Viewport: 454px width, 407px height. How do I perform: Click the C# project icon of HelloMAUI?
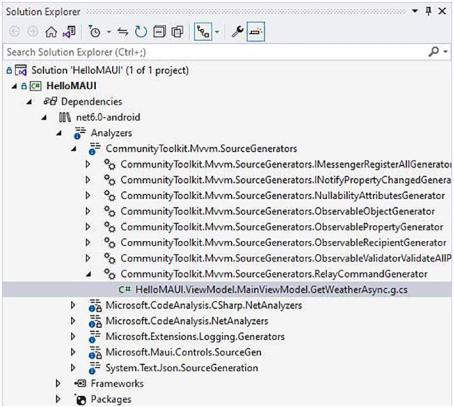point(35,86)
